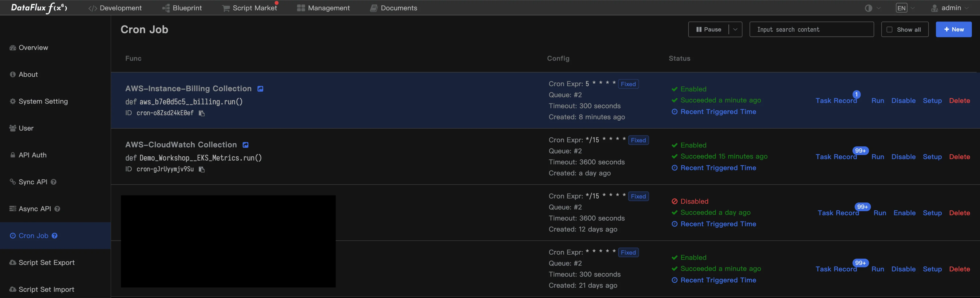Expand the Pause button dropdown arrow
The height and width of the screenshot is (298, 980).
coord(735,29)
